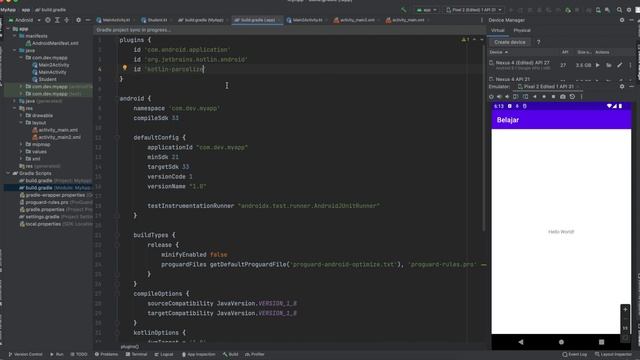Click the emulator volume down icon
This screenshot has width=640, height=360.
click(x=507, y=97)
